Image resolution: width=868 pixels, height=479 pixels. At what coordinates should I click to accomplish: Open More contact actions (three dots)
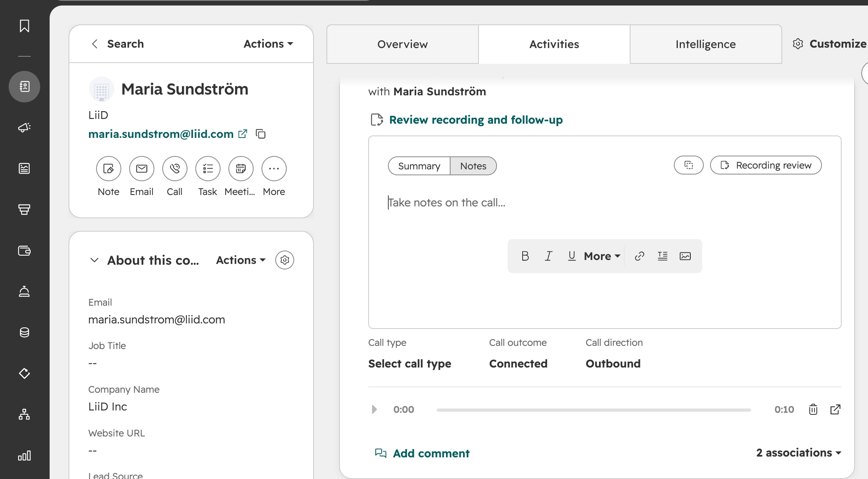[x=274, y=169]
